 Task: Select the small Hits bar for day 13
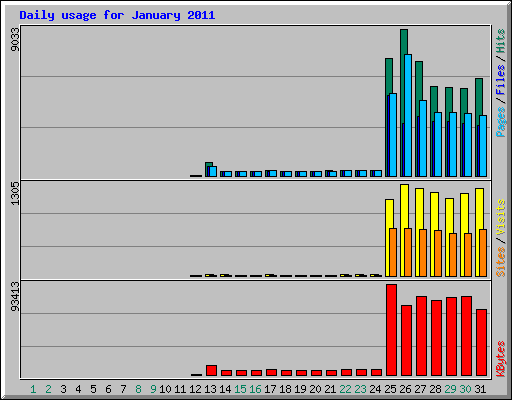tap(209, 164)
